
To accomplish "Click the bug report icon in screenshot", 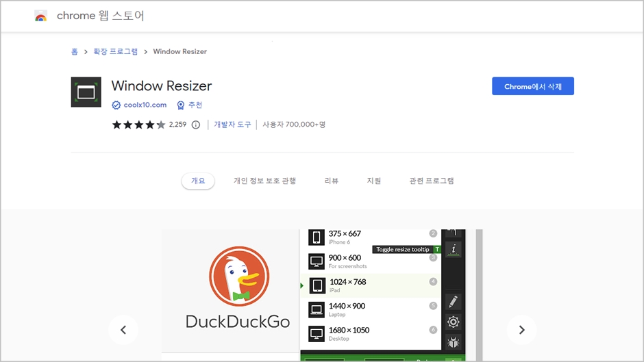I will [453, 342].
